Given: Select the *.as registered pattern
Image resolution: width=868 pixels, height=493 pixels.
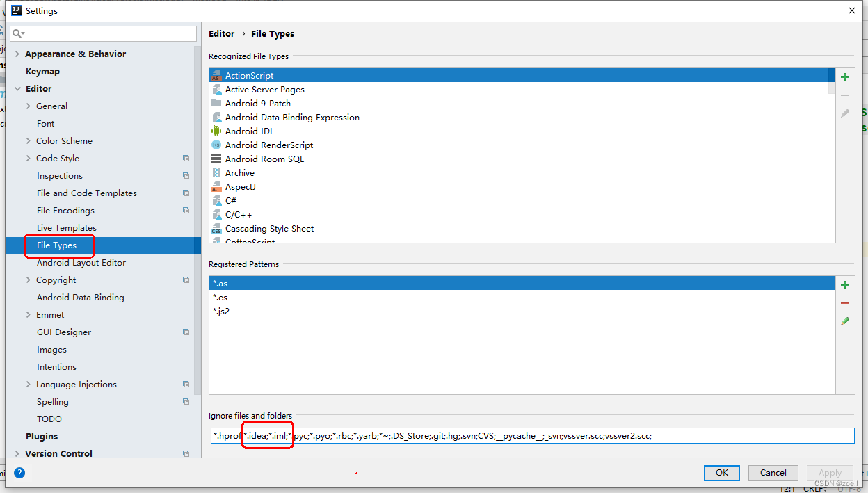Looking at the screenshot, I should pos(522,284).
